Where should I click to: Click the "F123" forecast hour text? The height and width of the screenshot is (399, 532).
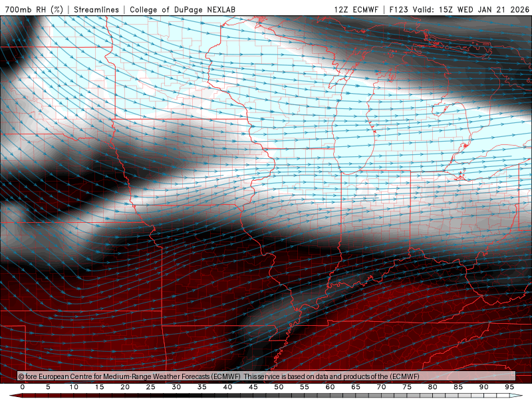399,9
